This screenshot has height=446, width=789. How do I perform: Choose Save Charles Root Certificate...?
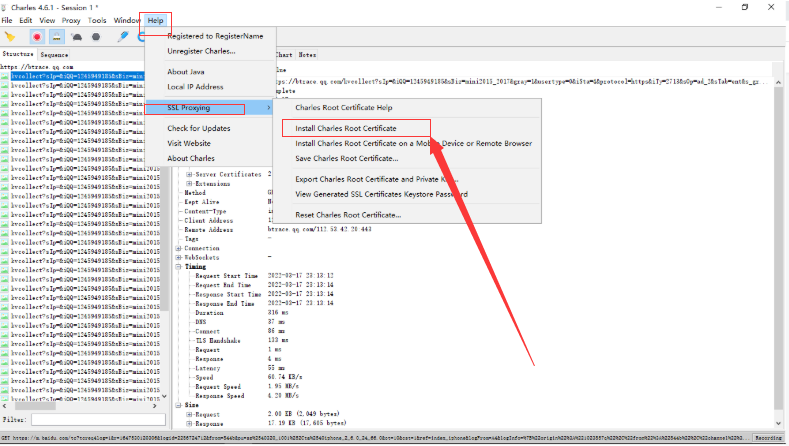click(x=347, y=159)
